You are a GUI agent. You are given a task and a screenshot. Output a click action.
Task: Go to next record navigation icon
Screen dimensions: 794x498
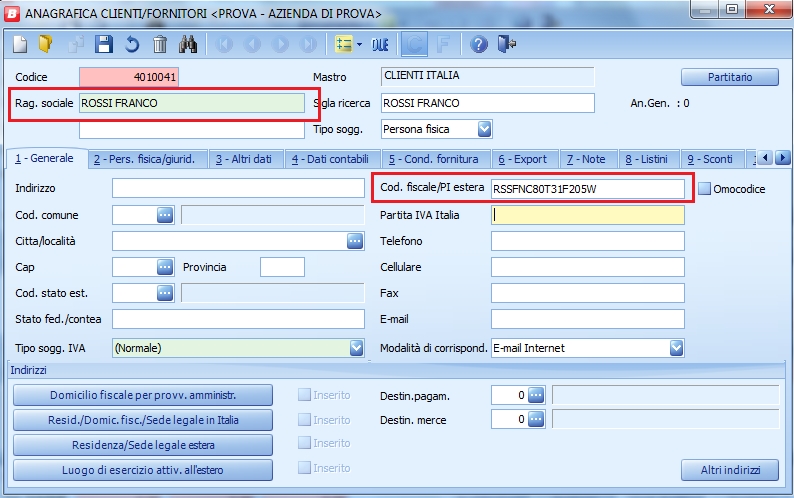pyautogui.click(x=280, y=45)
